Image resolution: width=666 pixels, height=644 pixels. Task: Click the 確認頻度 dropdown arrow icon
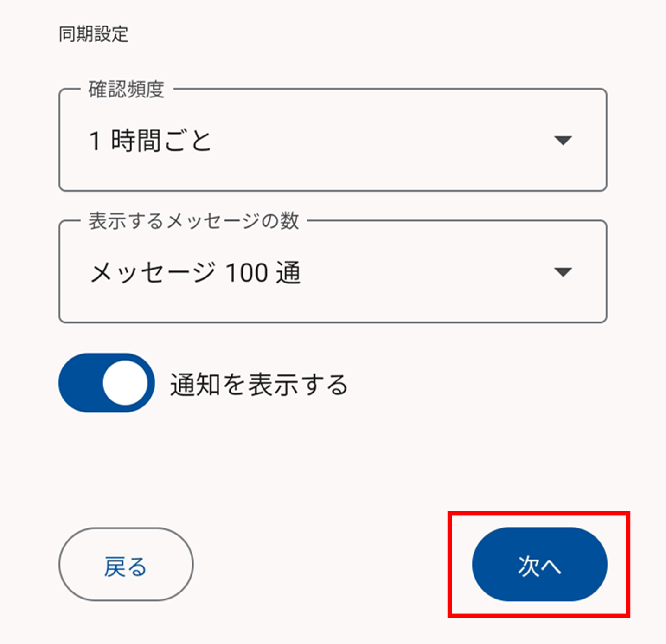click(563, 140)
